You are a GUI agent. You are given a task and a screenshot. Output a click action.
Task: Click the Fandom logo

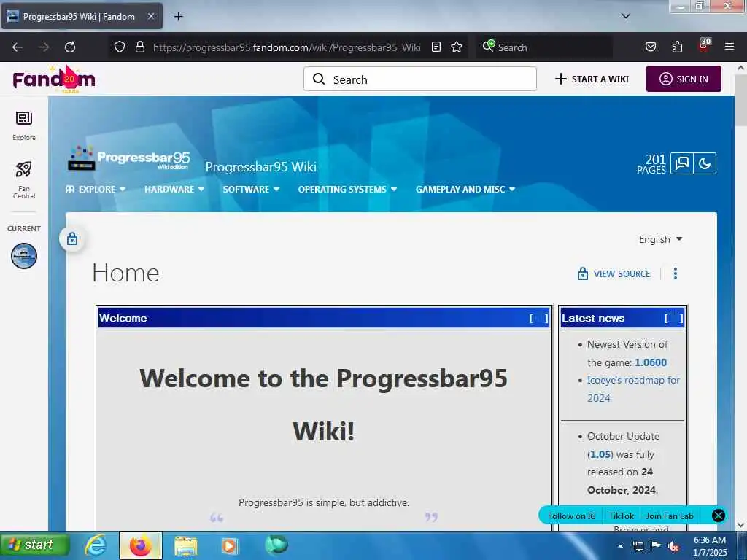tap(54, 79)
